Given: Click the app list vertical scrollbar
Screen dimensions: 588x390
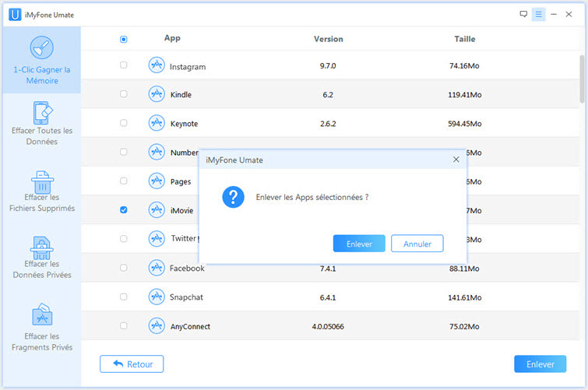Looking at the screenshot, I should coord(582,79).
